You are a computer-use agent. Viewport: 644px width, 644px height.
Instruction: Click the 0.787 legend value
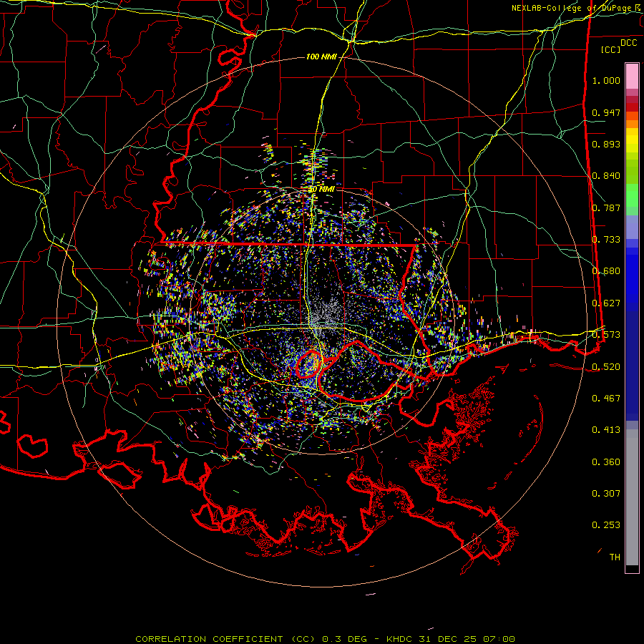point(606,208)
